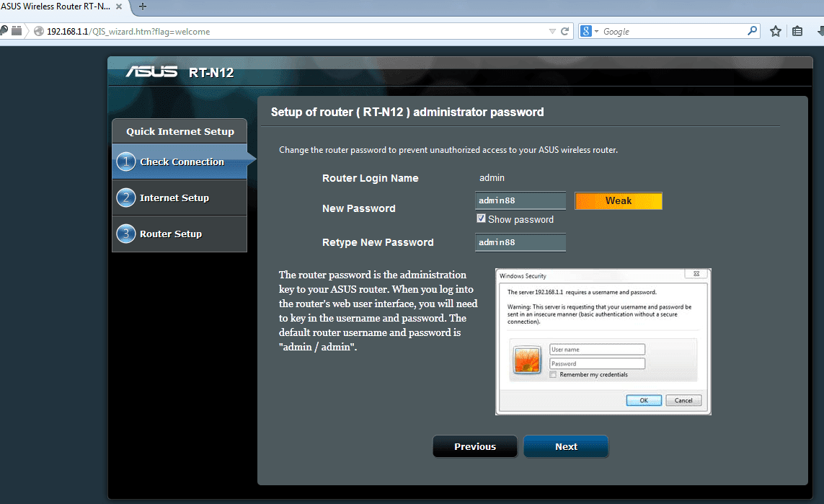The height and width of the screenshot is (504, 824).
Task: Click the 'Setup of router' heading
Action: 407,112
